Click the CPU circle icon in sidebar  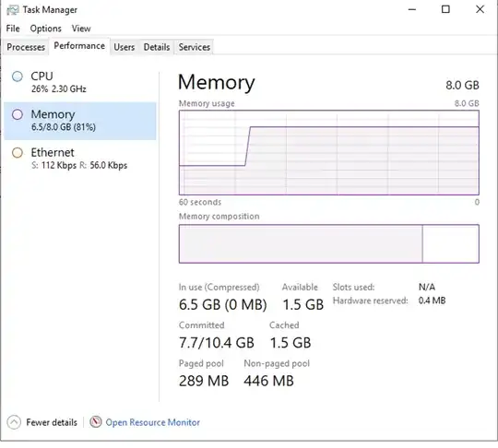tap(18, 77)
